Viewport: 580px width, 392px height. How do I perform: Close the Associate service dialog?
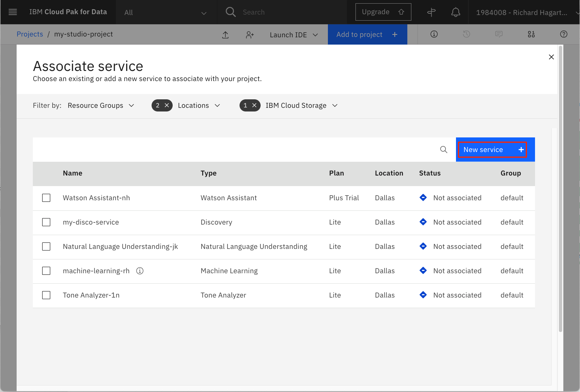(x=551, y=57)
